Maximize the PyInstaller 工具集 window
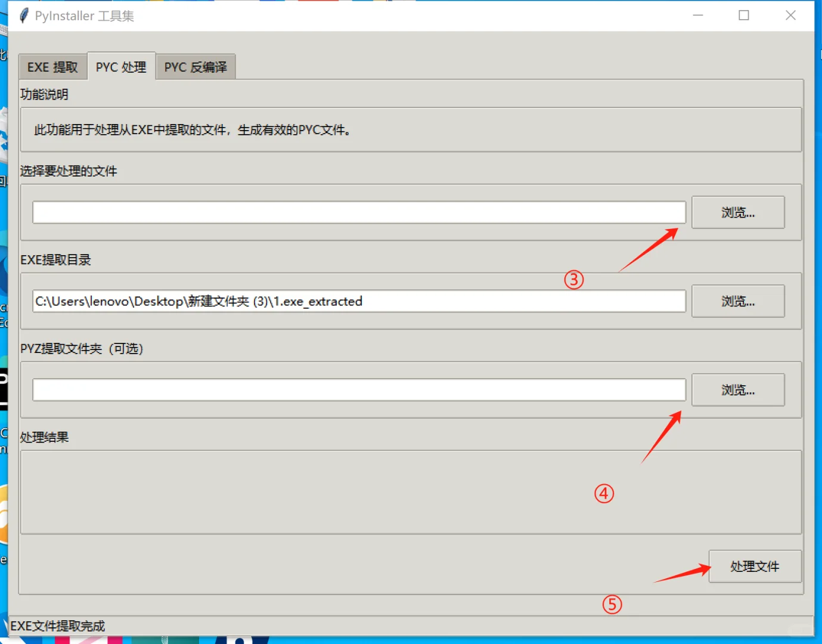Screen dimensions: 822x644 click(743, 15)
